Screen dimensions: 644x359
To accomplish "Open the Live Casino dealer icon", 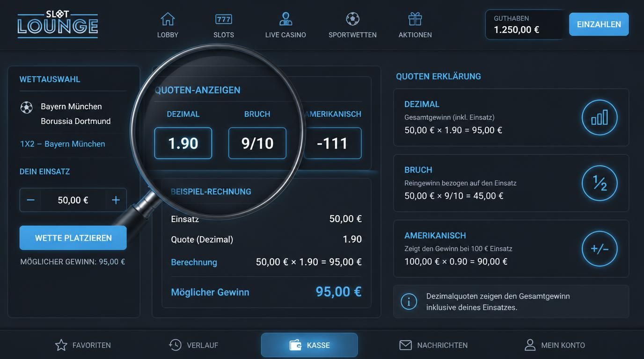I will [x=285, y=19].
